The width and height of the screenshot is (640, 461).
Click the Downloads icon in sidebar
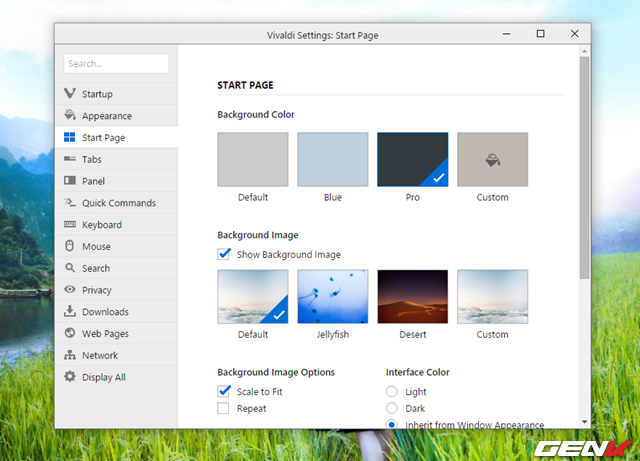coord(70,312)
